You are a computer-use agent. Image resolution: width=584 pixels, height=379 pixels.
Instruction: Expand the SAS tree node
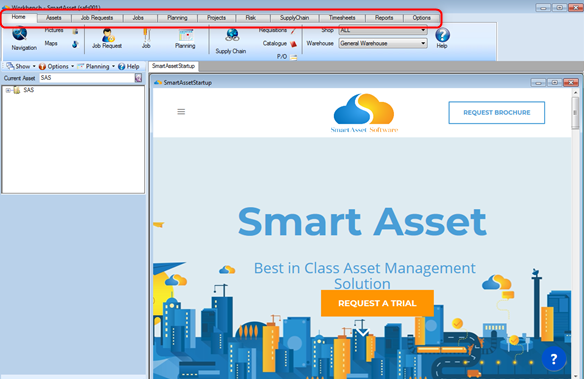pos(8,90)
